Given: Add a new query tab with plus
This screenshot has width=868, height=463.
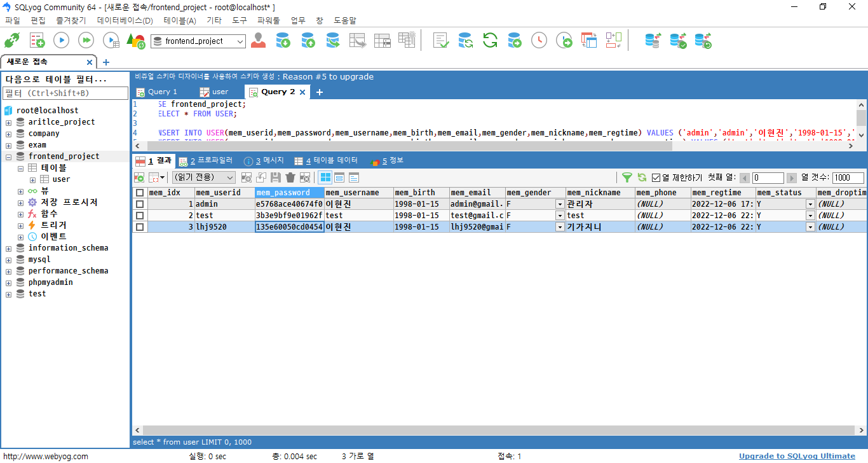Looking at the screenshot, I should pos(320,92).
